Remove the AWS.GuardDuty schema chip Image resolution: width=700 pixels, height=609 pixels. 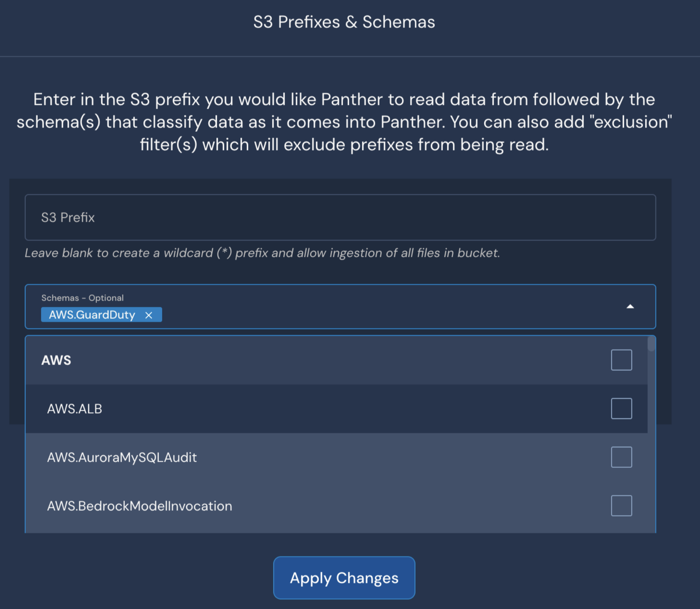tap(148, 315)
